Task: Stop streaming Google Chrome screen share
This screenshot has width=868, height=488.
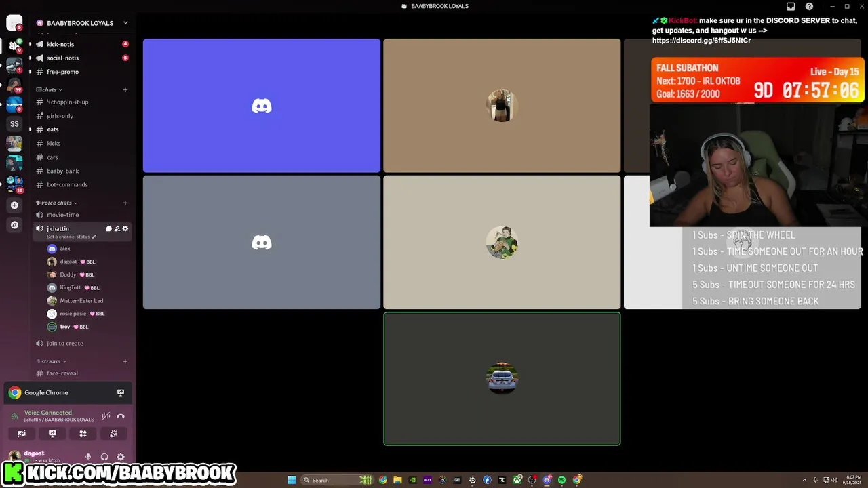Action: coord(121,392)
